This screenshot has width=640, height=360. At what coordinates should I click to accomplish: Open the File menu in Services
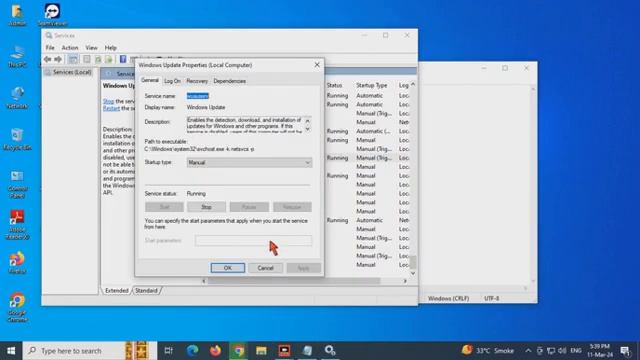coord(50,48)
